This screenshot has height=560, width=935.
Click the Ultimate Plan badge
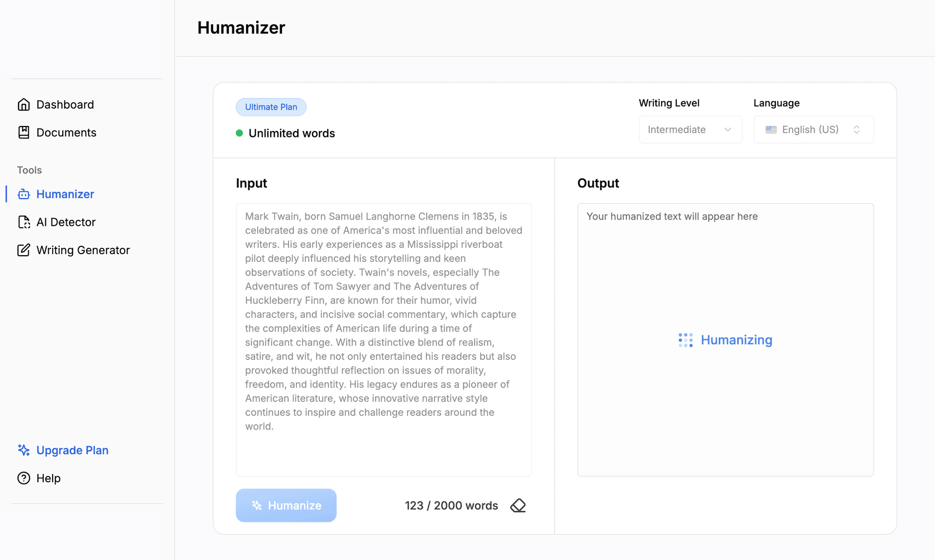pyautogui.click(x=271, y=107)
